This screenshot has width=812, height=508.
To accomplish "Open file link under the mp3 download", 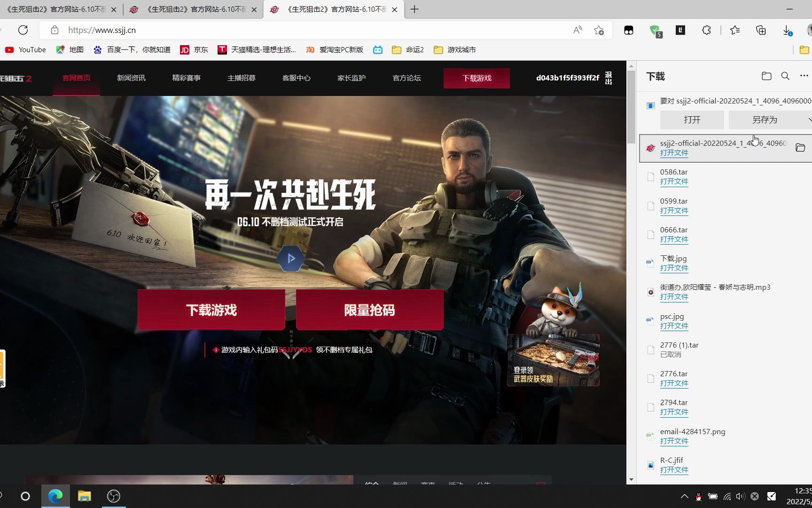I will coord(674,297).
